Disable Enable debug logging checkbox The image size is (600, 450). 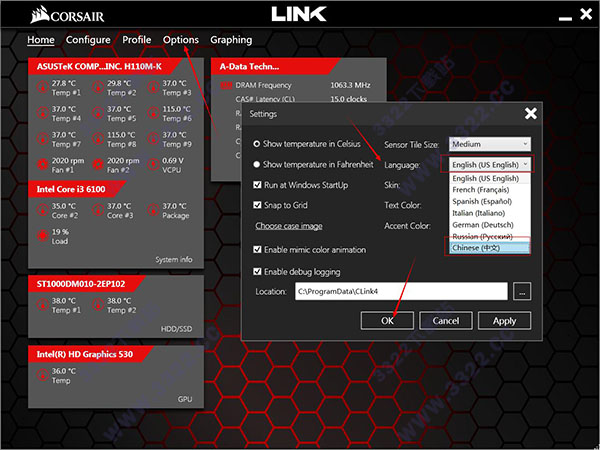(257, 272)
